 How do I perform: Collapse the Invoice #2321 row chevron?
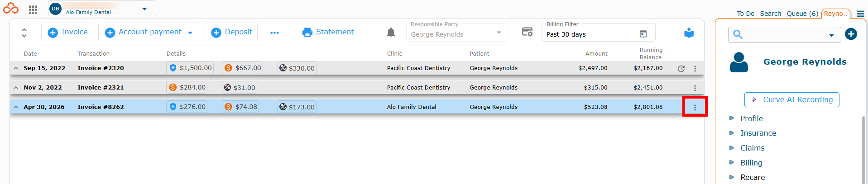(16, 88)
